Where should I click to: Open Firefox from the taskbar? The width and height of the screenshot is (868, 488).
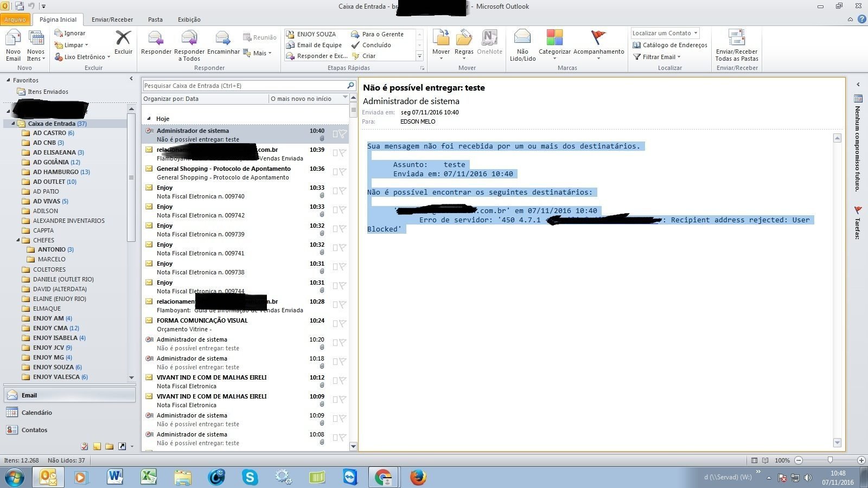click(418, 477)
